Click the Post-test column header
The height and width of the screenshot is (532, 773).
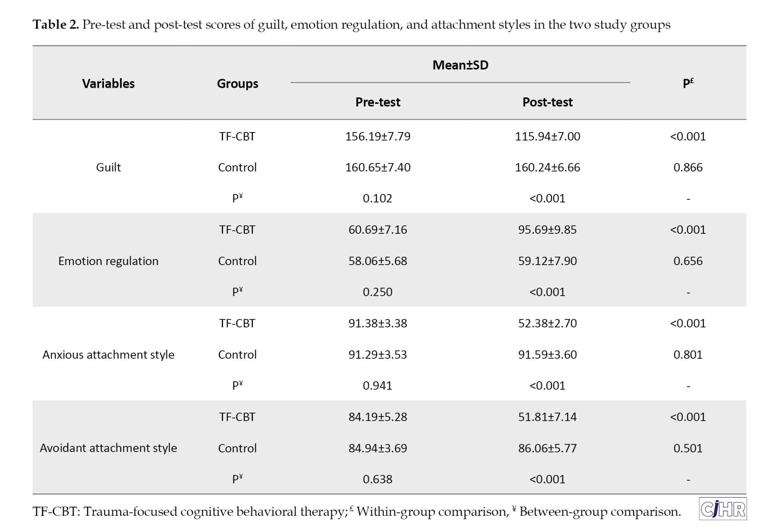pyautogui.click(x=547, y=102)
